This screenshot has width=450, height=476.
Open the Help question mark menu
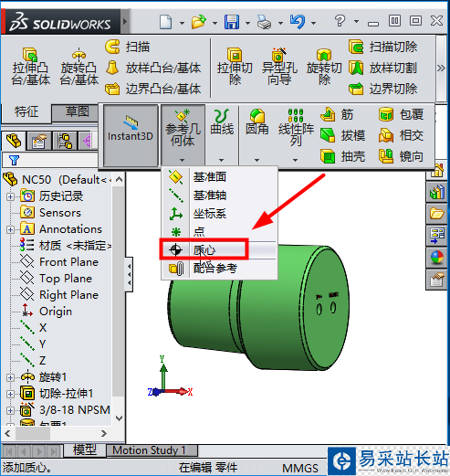click(x=340, y=21)
